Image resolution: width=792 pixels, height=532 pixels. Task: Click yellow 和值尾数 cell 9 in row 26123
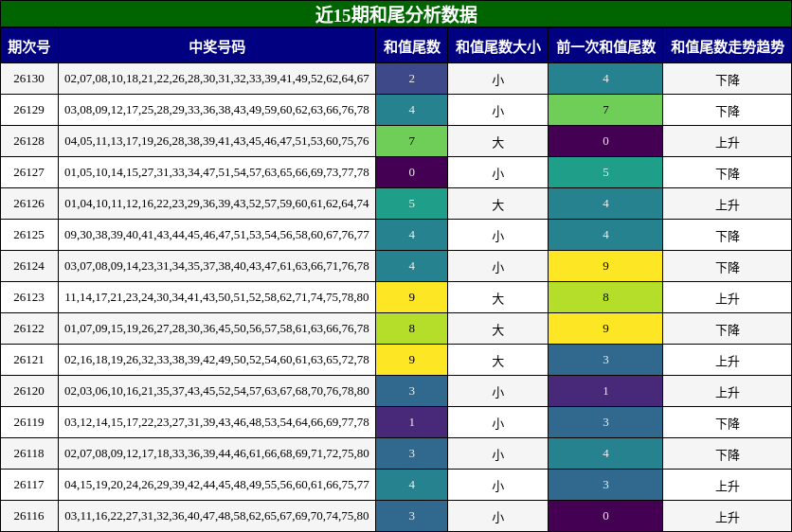tap(412, 297)
